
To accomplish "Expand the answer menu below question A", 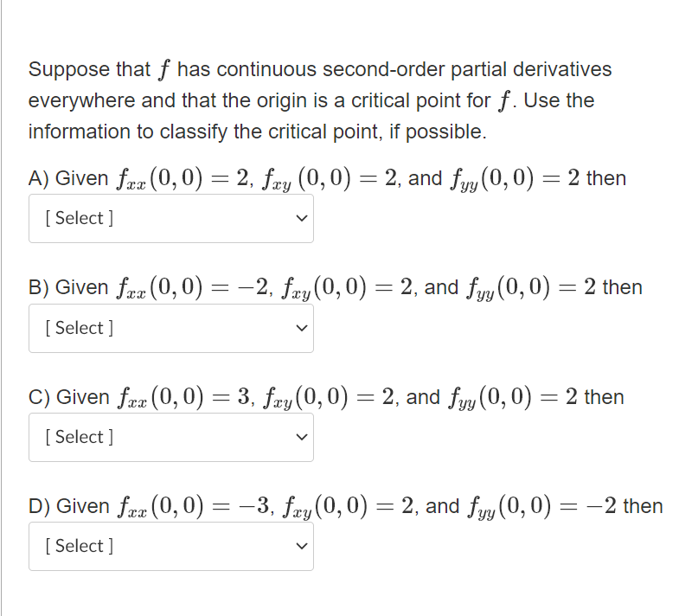I will pyautogui.click(x=171, y=218).
